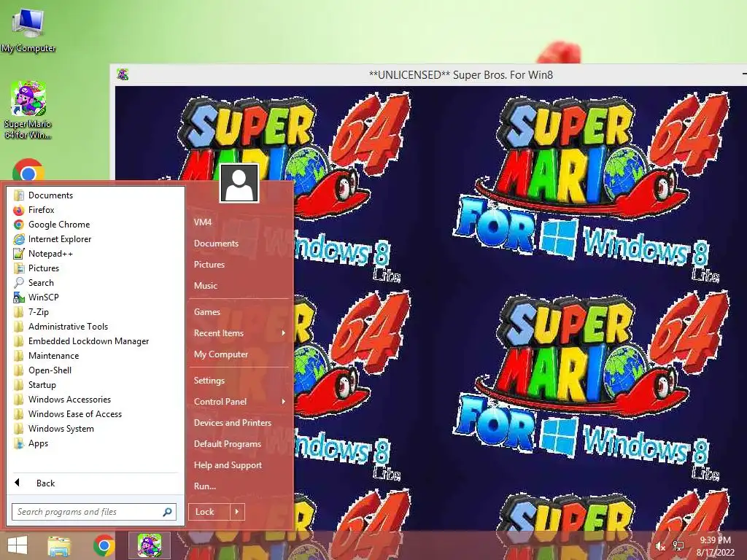Click the Windows Start button on taskbar

click(x=18, y=545)
